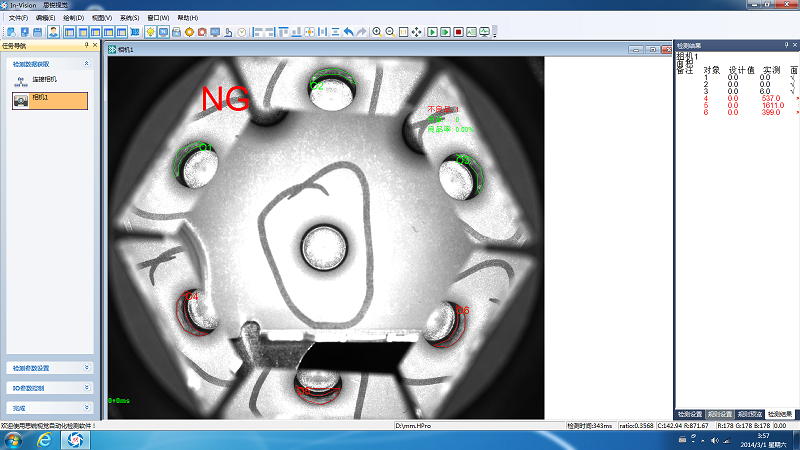
Task: Pin the 任务导航 panel with pushpin
Action: (x=86, y=45)
